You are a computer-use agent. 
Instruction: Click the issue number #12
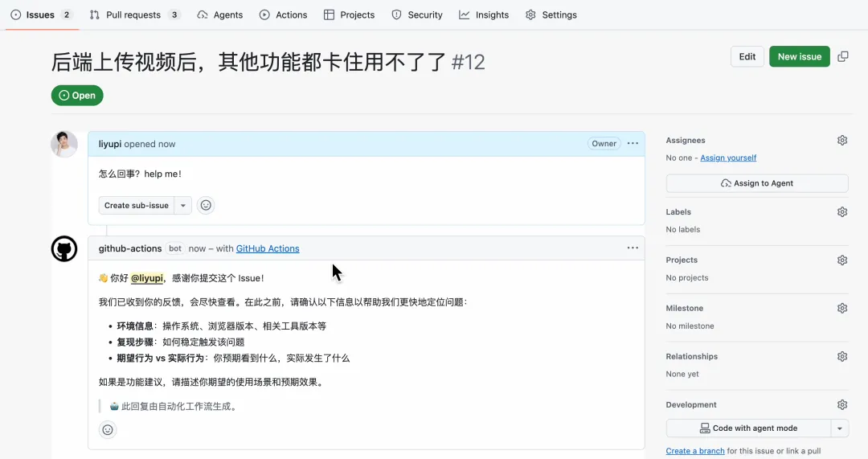pyautogui.click(x=468, y=62)
